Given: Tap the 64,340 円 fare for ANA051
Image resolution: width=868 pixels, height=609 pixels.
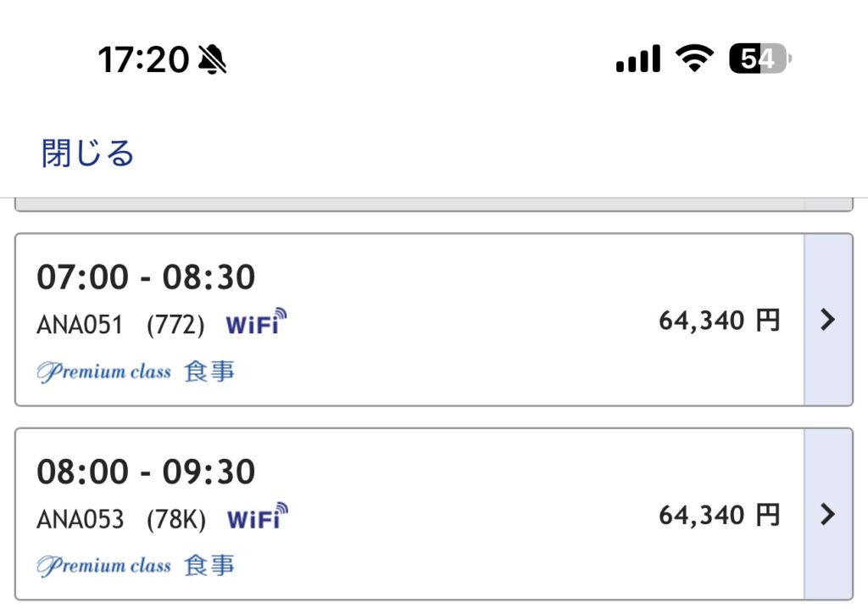Looking at the screenshot, I should [719, 321].
